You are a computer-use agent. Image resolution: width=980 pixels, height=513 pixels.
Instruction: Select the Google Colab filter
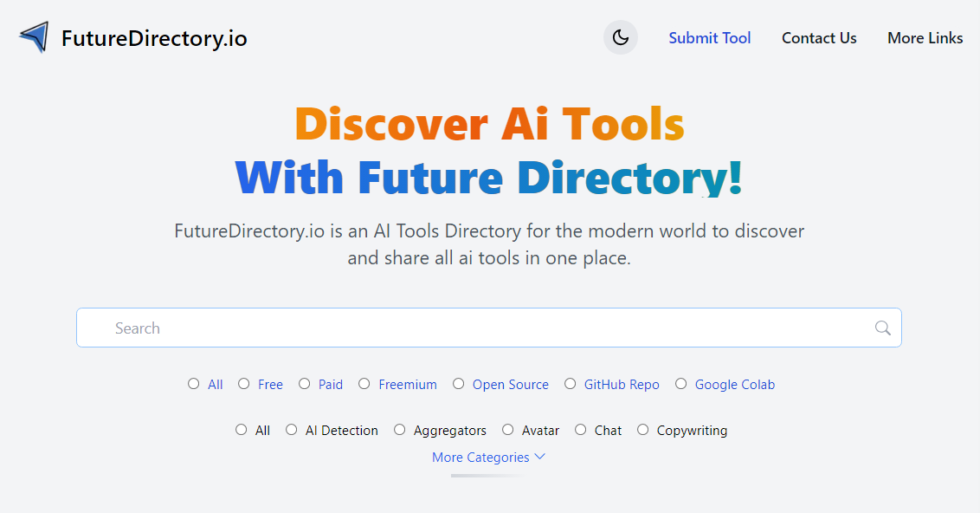pyautogui.click(x=681, y=384)
